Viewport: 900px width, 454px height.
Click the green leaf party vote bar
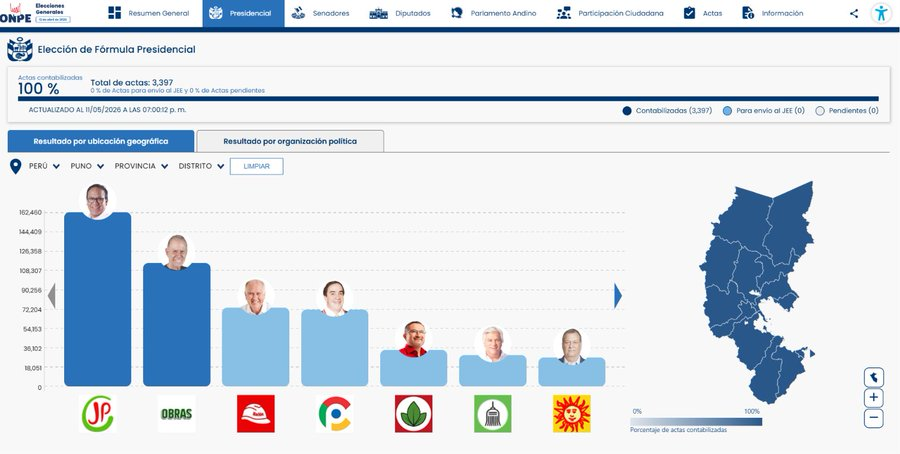(x=413, y=368)
